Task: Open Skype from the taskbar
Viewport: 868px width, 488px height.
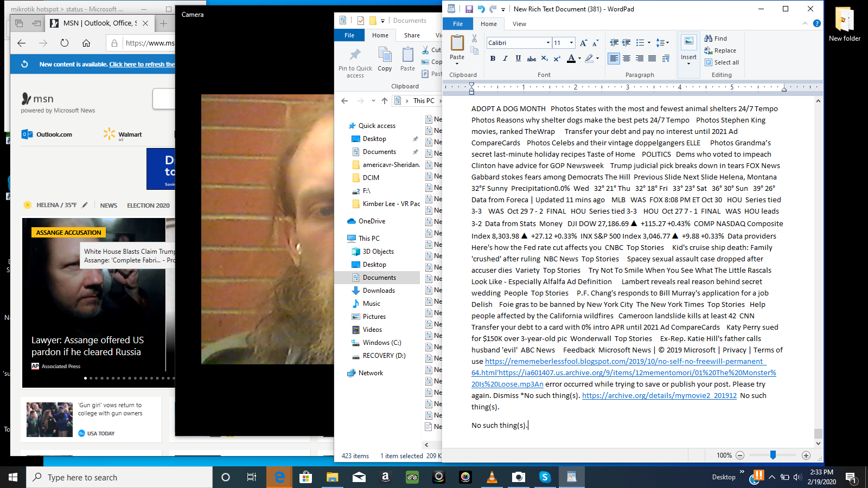Action: tap(545, 477)
